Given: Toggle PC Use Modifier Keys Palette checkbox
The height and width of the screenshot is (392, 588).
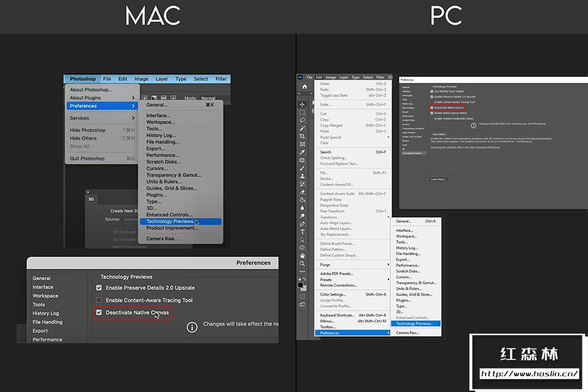Looking at the screenshot, I should click(x=432, y=92).
